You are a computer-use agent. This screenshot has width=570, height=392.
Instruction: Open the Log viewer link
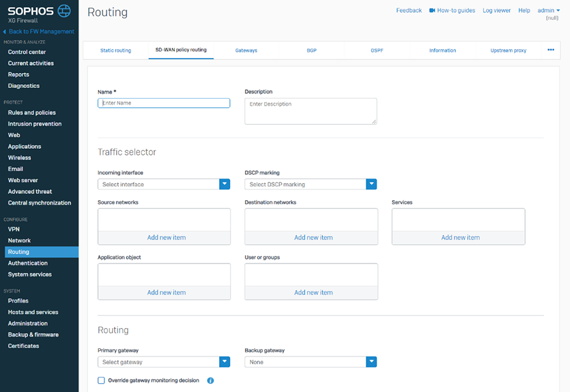point(497,11)
